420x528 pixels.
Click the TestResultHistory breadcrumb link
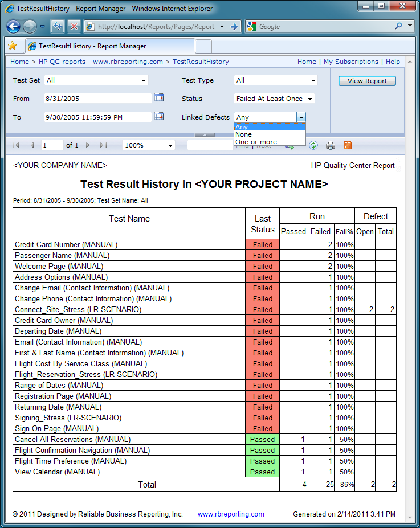[201, 62]
